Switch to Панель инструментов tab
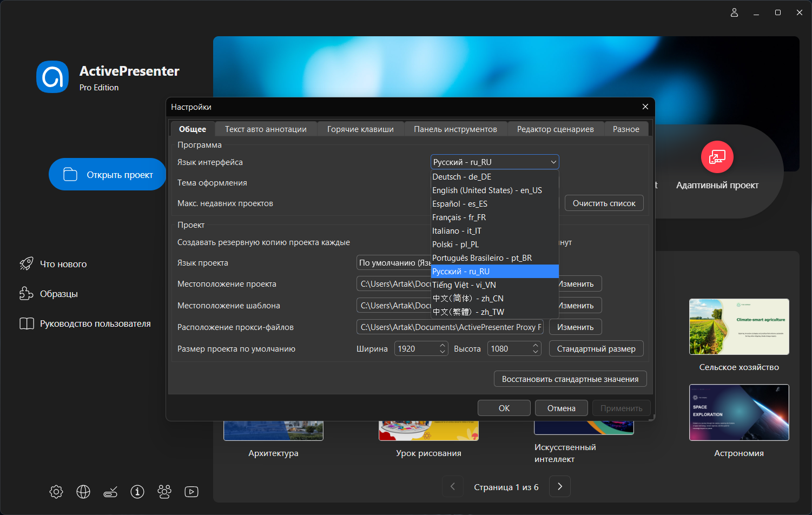The image size is (812, 515). [455, 129]
